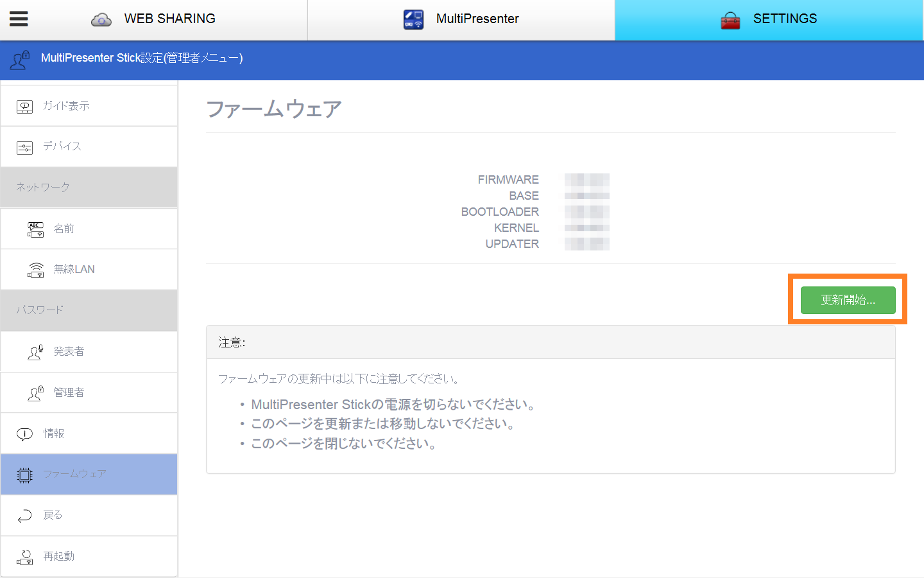Image resolution: width=924 pixels, height=578 pixels.
Task: Click the blurred FIRMWARE version value
Action: [x=586, y=179]
